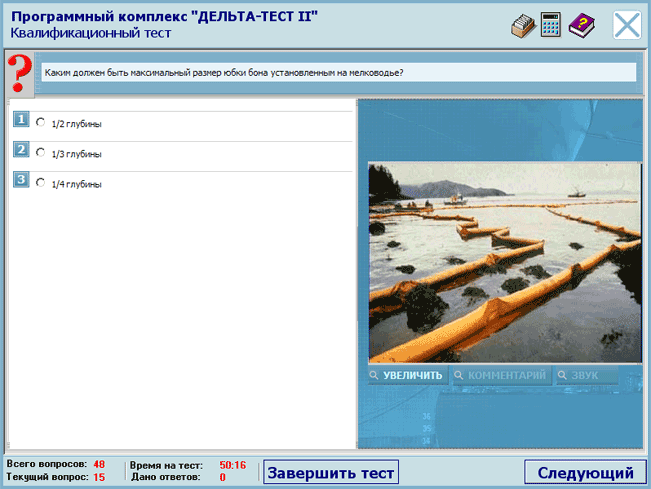651x489 pixels.
Task: Click the Квалификационный тест subtitle
Action: tap(91, 33)
